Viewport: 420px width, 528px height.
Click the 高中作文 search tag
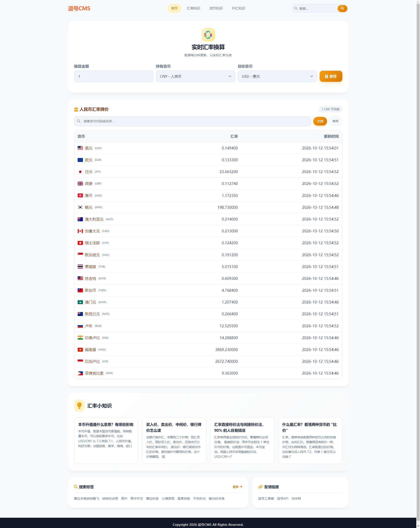(136, 498)
